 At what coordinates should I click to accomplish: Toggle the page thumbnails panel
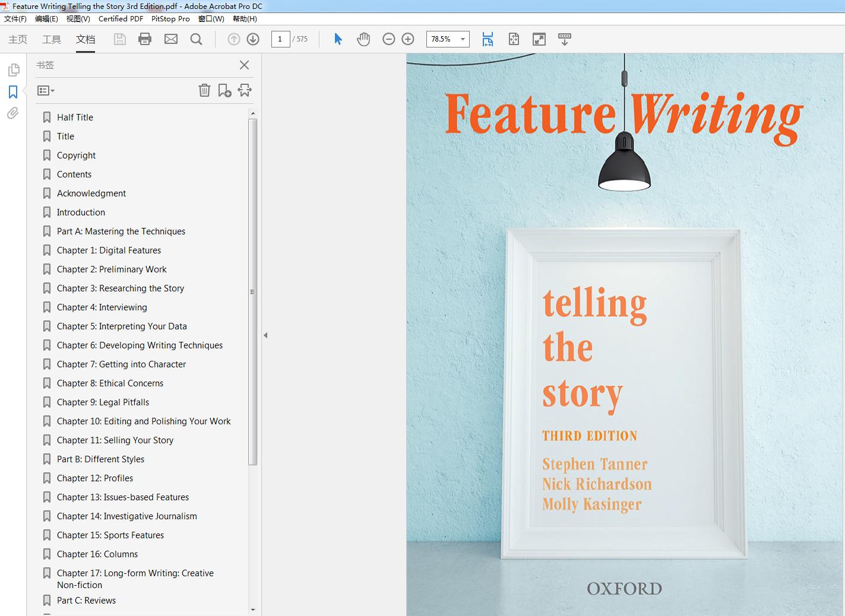[x=13, y=71]
